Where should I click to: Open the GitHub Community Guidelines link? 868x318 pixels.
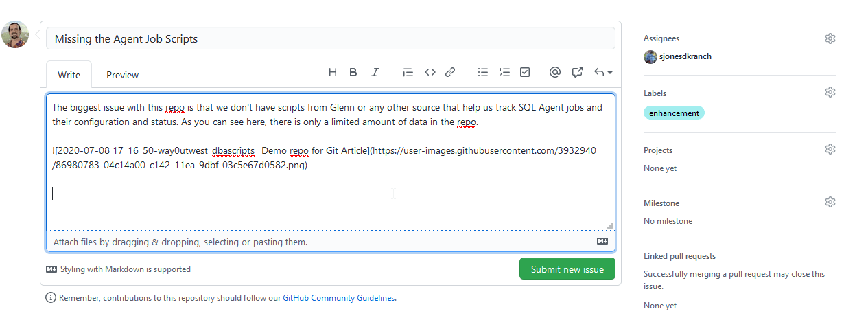coord(339,298)
